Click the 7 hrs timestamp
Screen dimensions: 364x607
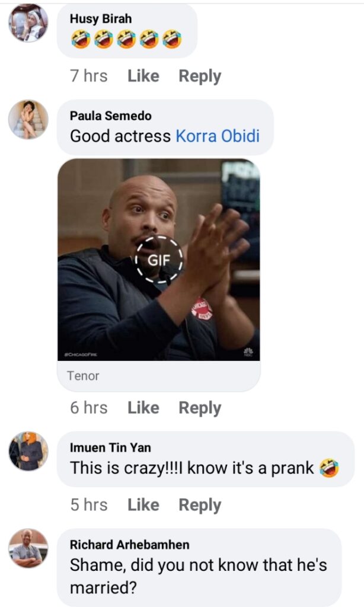point(89,76)
